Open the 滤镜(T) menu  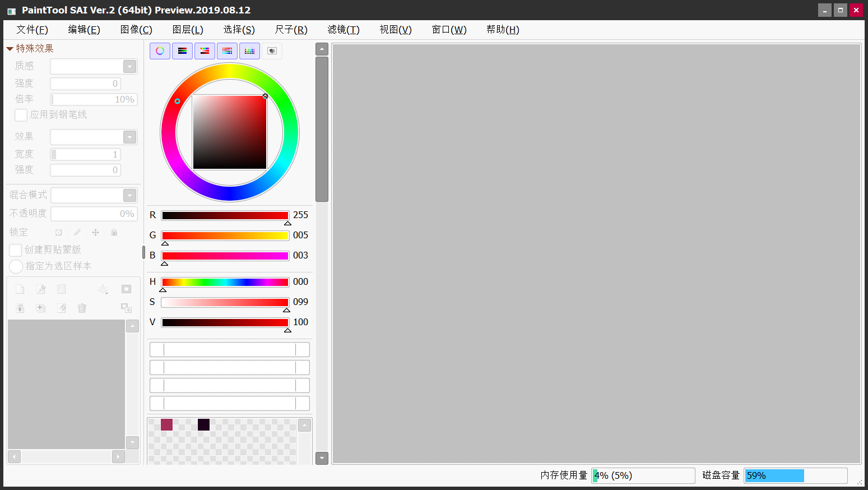344,30
